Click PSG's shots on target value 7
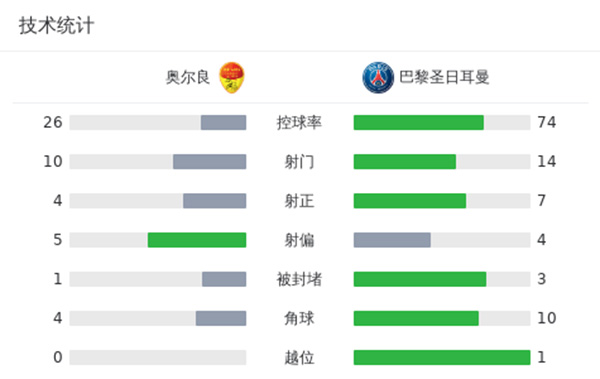The width and height of the screenshot is (600, 379). tap(541, 201)
